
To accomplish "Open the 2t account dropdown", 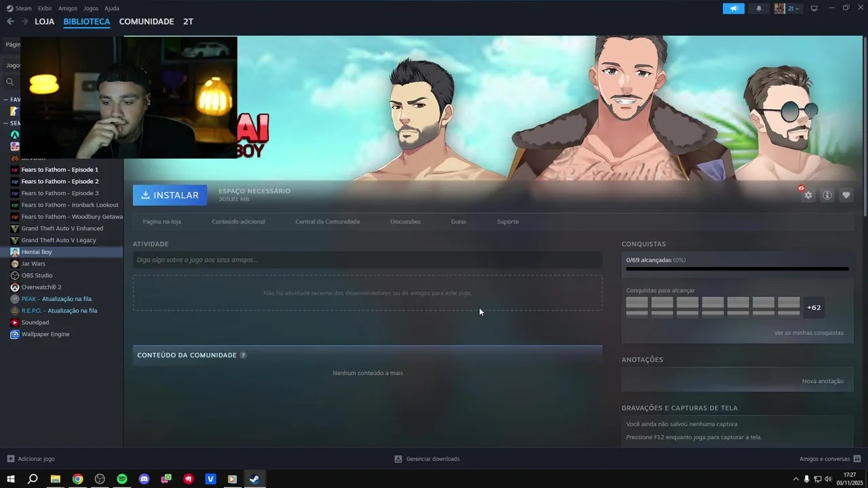I will point(788,8).
